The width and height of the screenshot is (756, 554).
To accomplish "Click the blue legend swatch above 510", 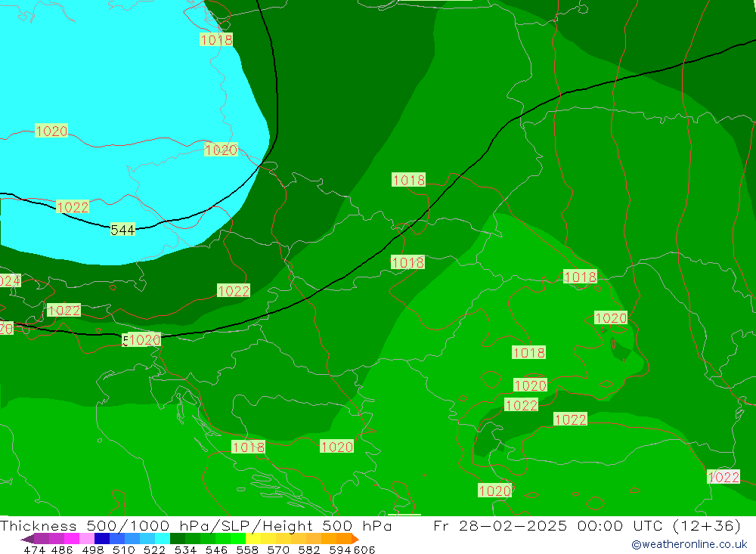I will (117, 539).
